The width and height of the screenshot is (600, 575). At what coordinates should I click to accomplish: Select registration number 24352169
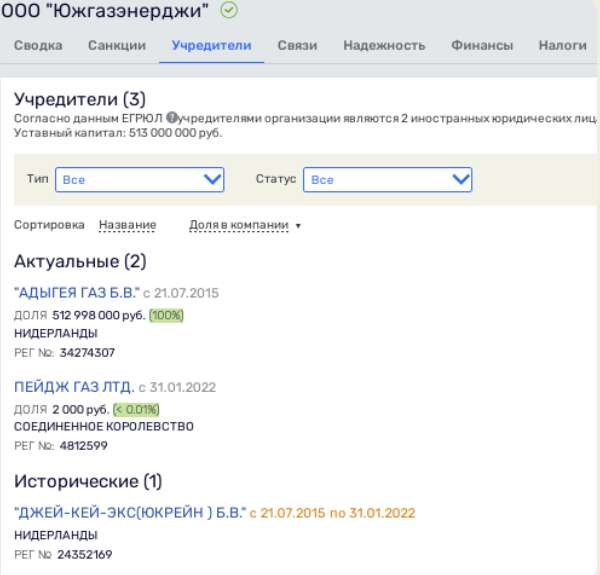pos(85,554)
